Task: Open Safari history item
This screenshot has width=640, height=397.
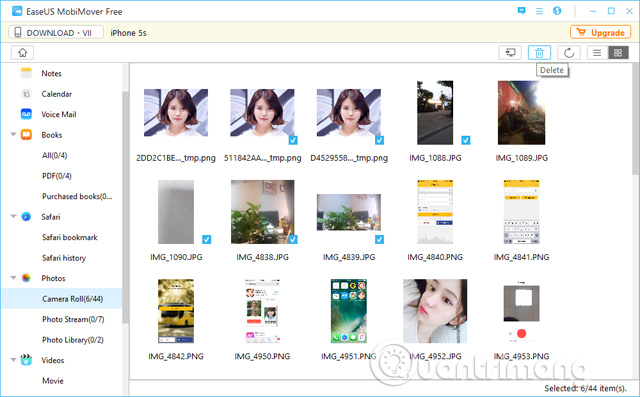Action: click(64, 258)
